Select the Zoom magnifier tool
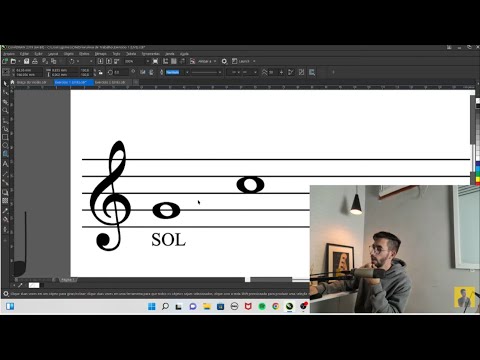 click(5, 110)
